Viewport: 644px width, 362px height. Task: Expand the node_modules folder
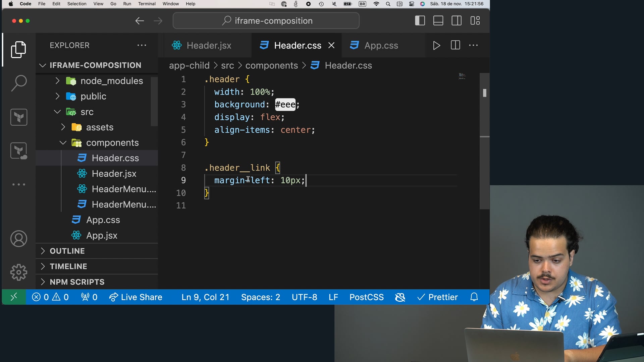[111, 81]
